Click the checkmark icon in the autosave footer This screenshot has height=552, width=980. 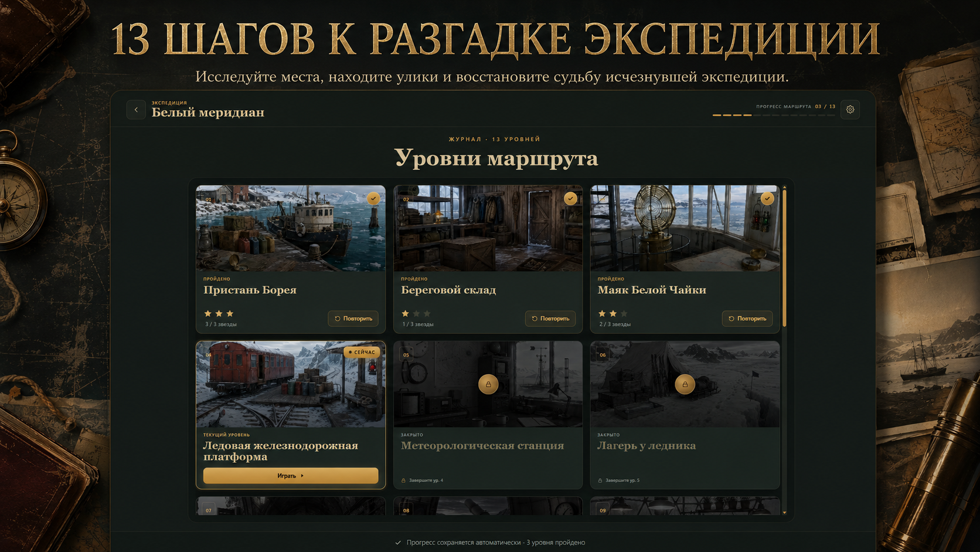[398, 543]
